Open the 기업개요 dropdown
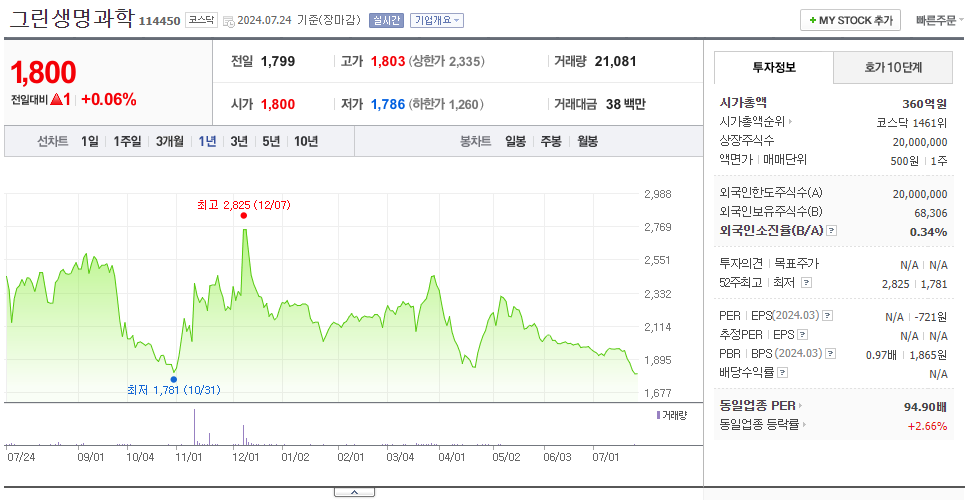This screenshot has width=968, height=500. click(436, 20)
